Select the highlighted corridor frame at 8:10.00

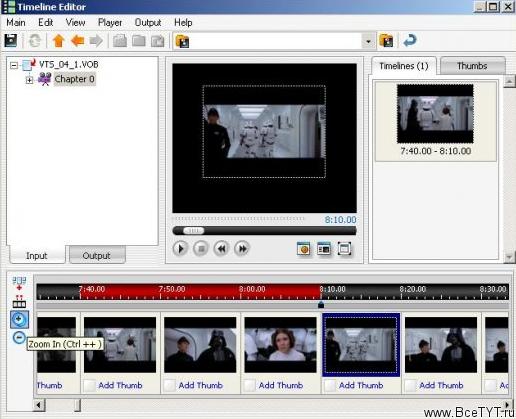[361, 345]
